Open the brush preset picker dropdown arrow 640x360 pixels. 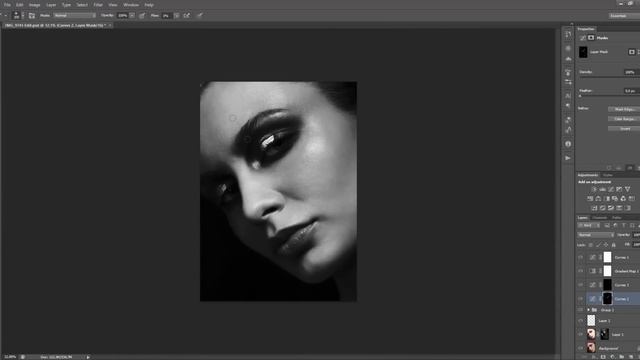tap(23, 16)
